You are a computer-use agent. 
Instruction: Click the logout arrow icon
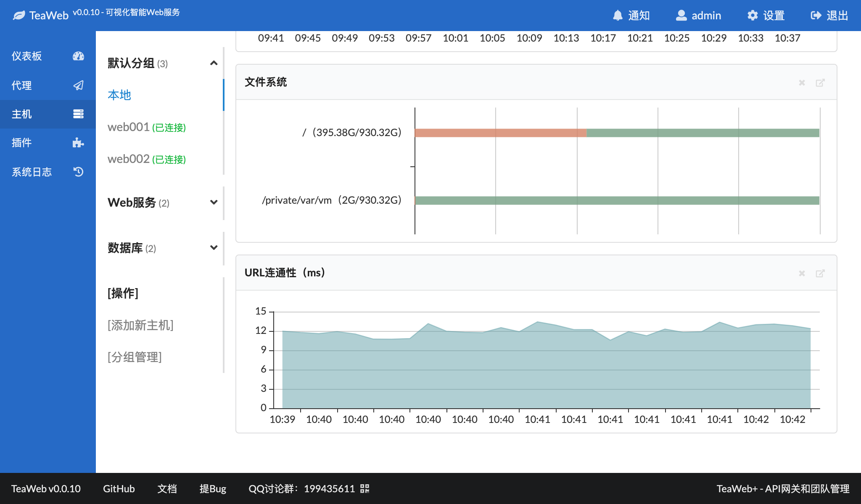click(x=816, y=16)
